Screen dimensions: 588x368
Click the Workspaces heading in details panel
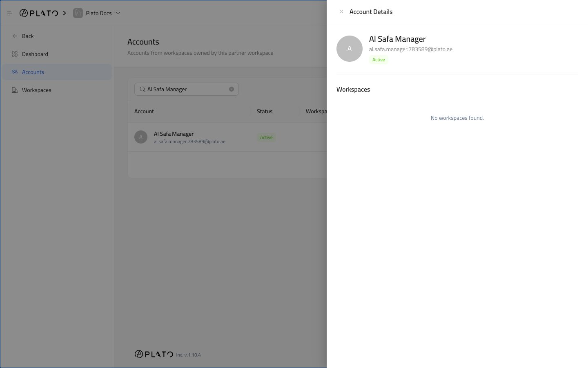(353, 89)
